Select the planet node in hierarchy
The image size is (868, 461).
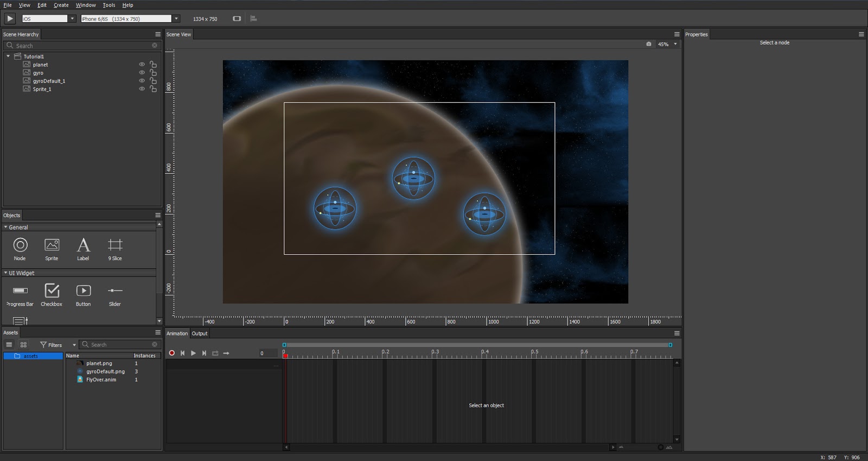[x=40, y=65]
